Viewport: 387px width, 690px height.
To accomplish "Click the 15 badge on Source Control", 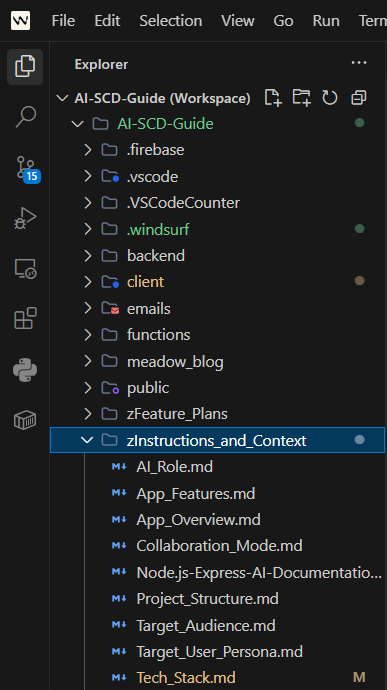I will (32, 176).
